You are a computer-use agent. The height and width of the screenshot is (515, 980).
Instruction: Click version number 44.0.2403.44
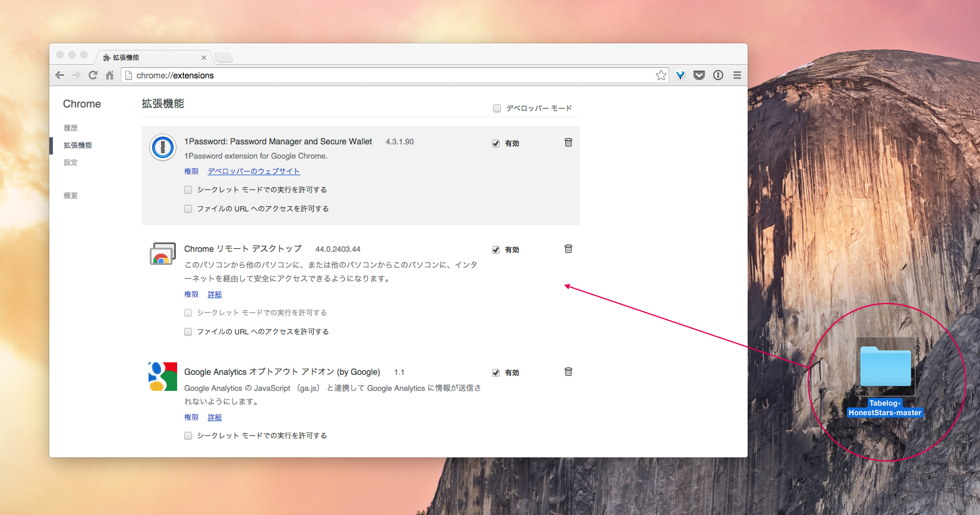338,249
